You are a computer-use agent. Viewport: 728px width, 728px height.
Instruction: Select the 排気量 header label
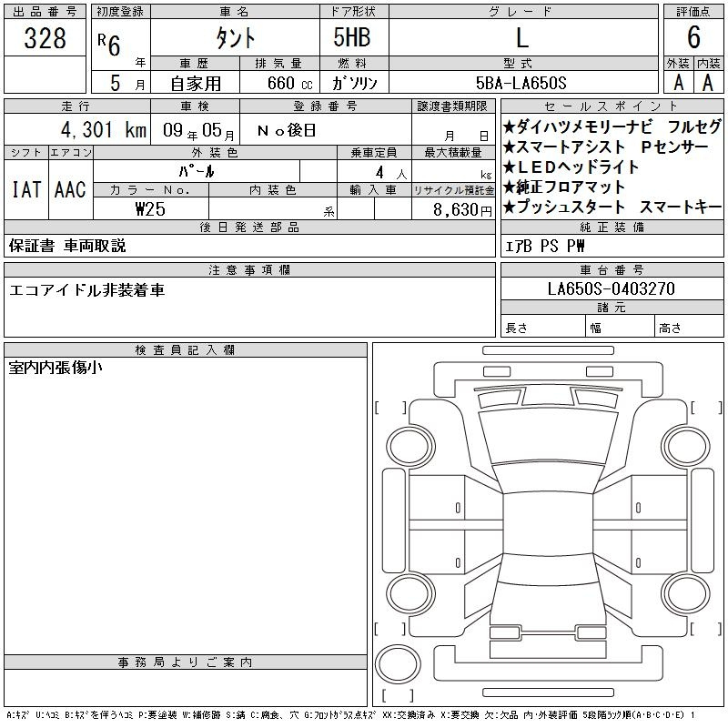click(278, 63)
